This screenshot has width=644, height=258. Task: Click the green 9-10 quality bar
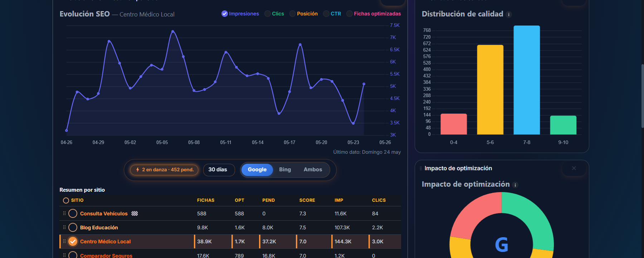coord(563,125)
